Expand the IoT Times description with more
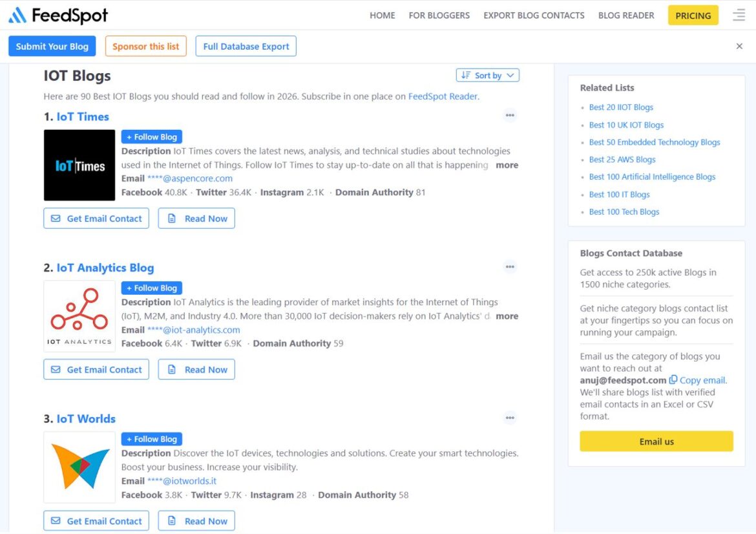756x534 pixels. tap(507, 165)
